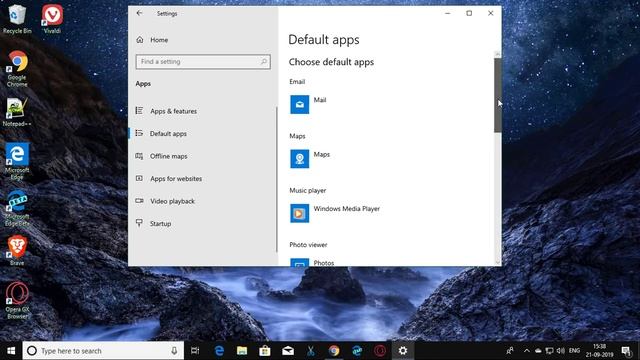Click the Apps & features list icon
This screenshot has height=360, width=640.
pyautogui.click(x=139, y=111)
